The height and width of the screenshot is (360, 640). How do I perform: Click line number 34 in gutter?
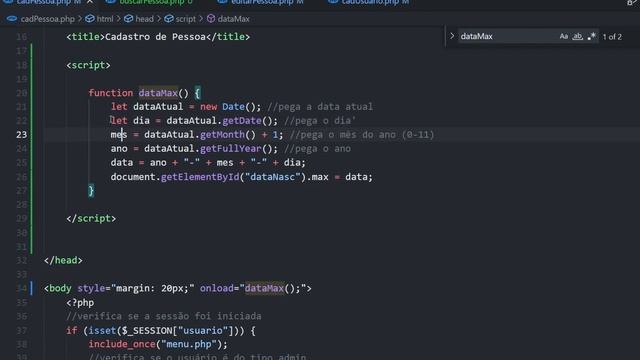click(x=22, y=288)
